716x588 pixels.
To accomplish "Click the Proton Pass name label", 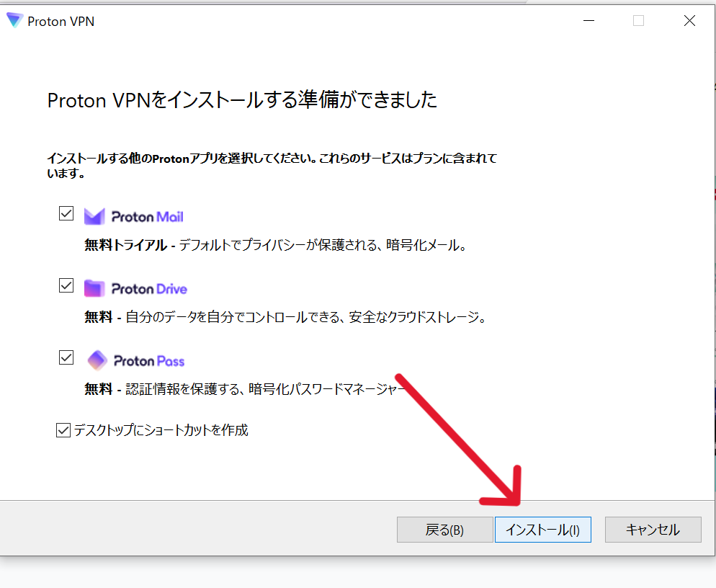I will [149, 361].
